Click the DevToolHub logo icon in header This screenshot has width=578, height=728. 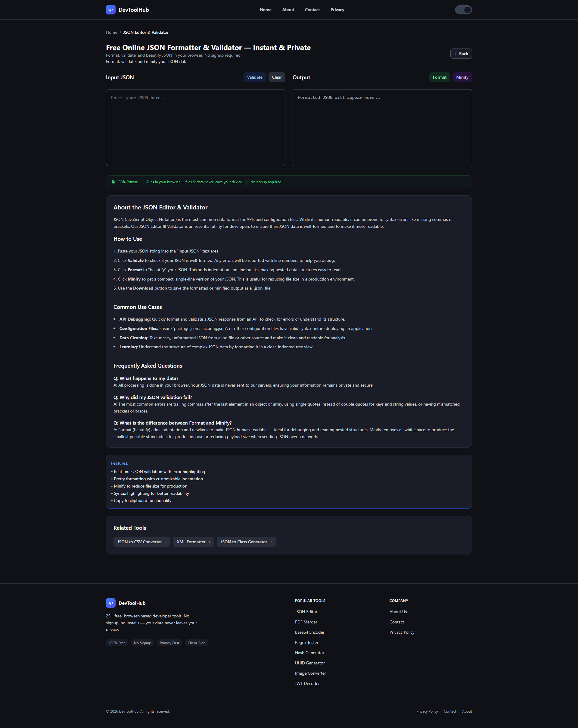pyautogui.click(x=110, y=9)
